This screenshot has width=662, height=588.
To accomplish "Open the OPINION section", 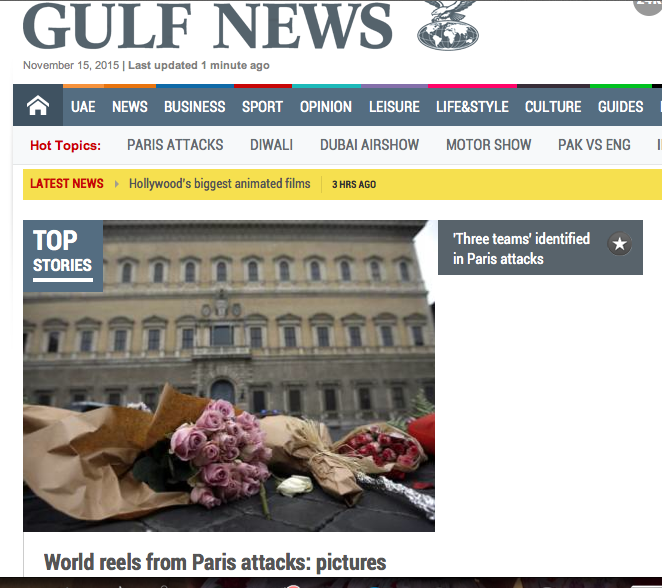I will click(x=326, y=107).
